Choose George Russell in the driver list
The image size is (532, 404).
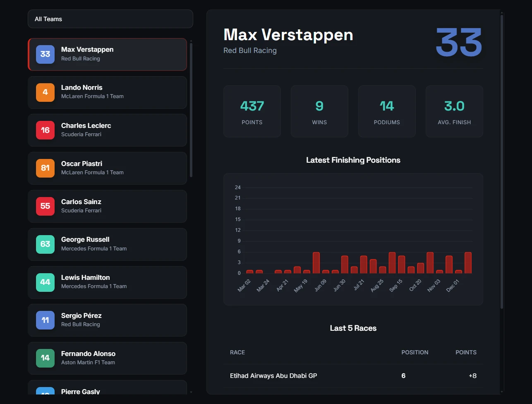coord(107,244)
